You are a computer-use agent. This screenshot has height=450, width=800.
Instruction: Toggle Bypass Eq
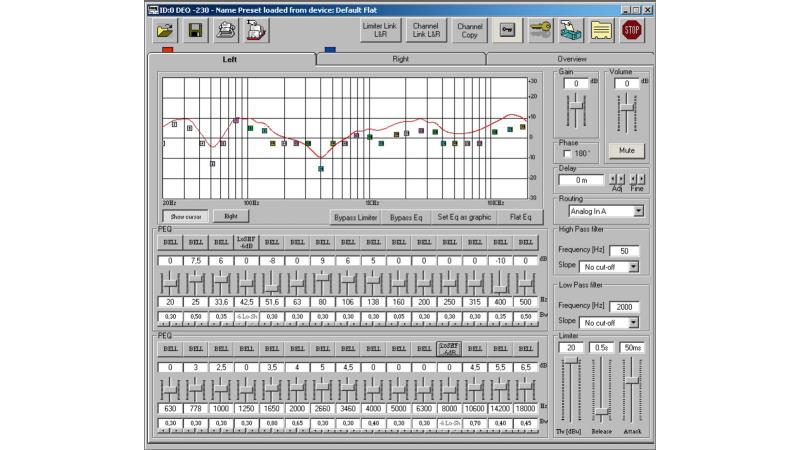point(406,217)
